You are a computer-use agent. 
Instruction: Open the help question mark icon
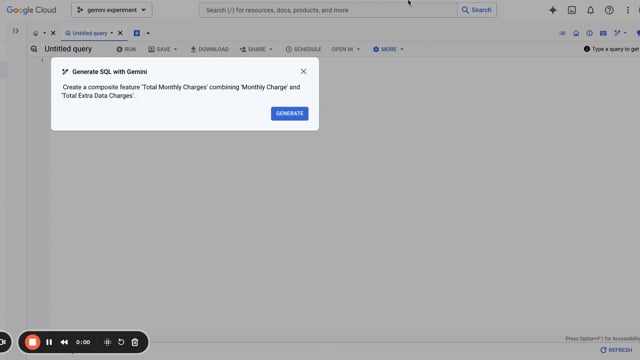(609, 10)
